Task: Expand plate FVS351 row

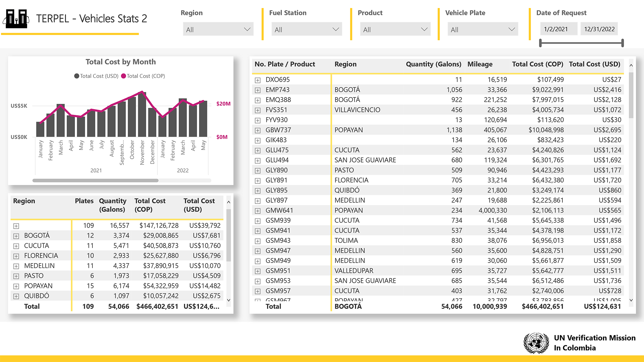Action: 258,110
